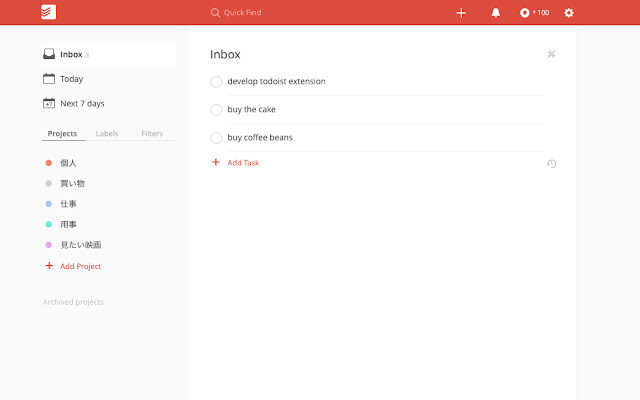Check off 'buy the cake' task

pos(216,110)
